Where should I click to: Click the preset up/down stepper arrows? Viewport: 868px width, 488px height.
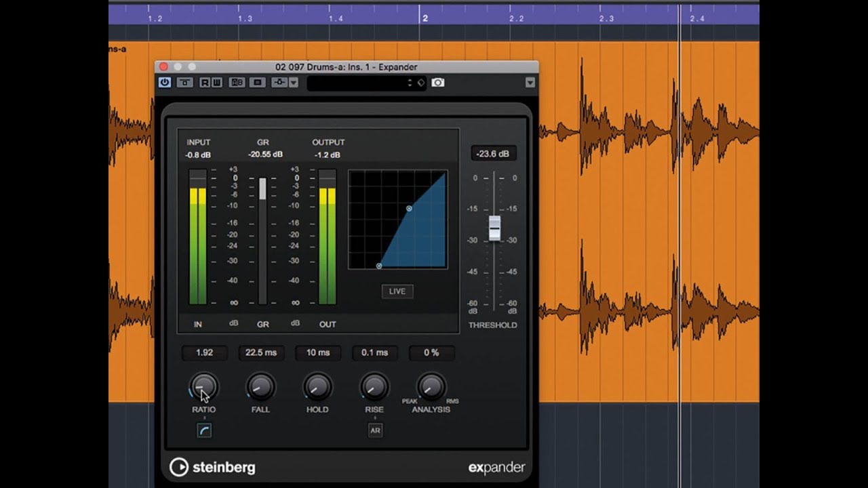(x=409, y=83)
